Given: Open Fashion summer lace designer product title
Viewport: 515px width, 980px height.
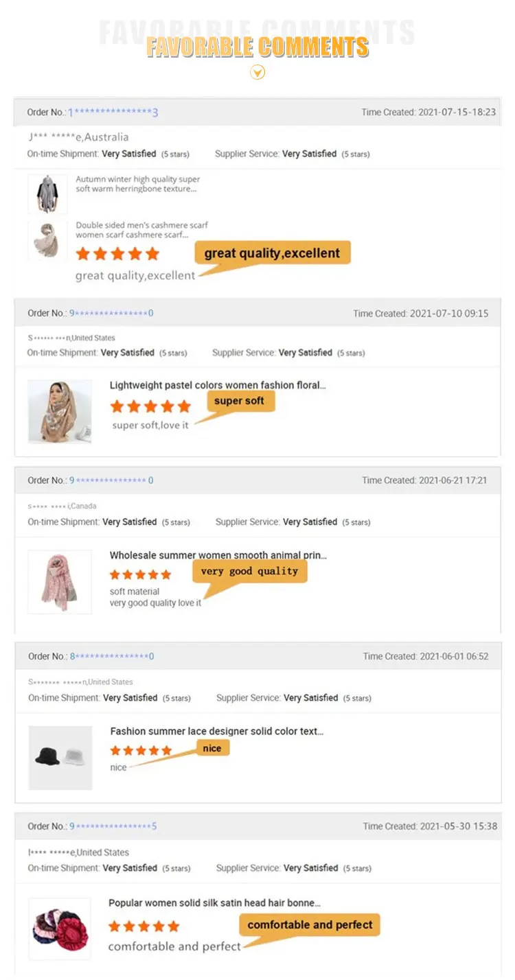Looking at the screenshot, I should [217, 732].
